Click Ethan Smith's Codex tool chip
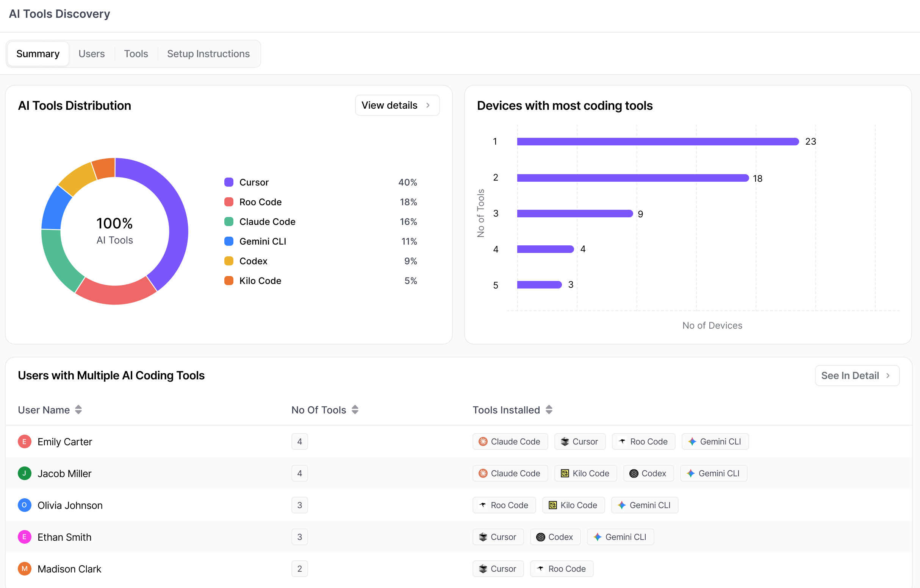This screenshot has height=588, width=920. 555,537
